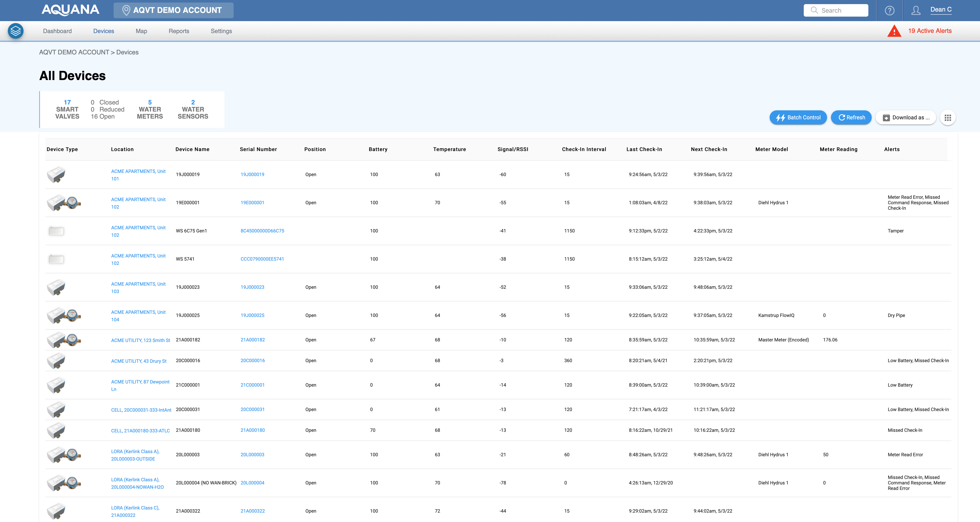980x522 pixels.
Task: Click the red alert warning triangle
Action: point(894,31)
